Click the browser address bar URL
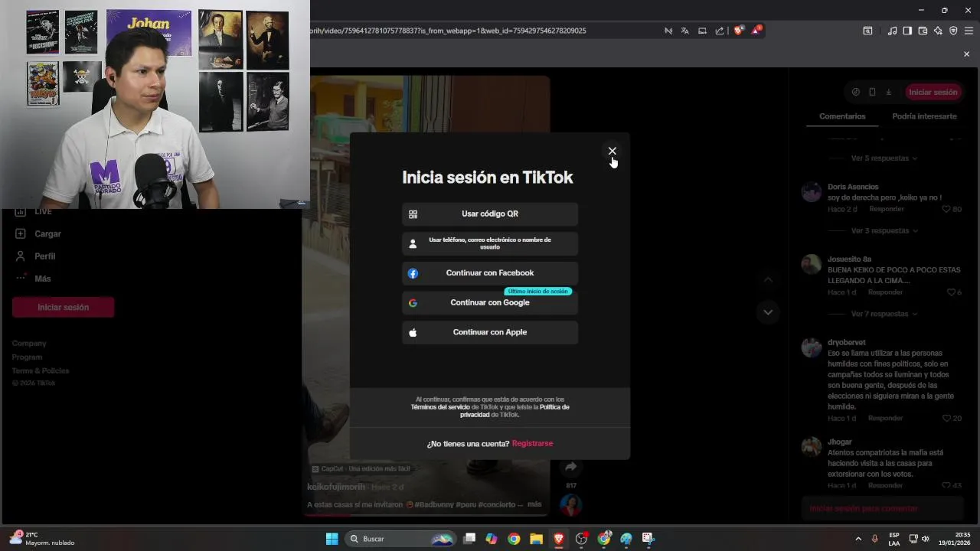Image resolution: width=980 pixels, height=551 pixels. (x=448, y=31)
